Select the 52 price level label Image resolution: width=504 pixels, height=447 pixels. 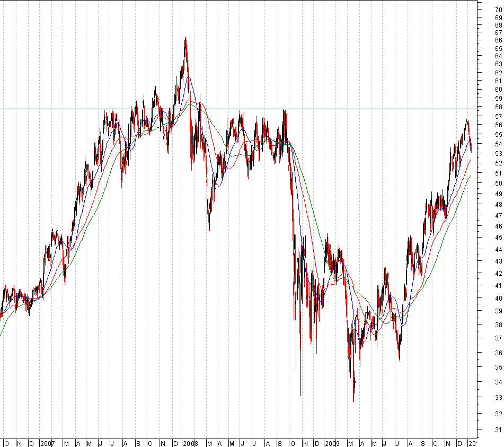point(499,163)
